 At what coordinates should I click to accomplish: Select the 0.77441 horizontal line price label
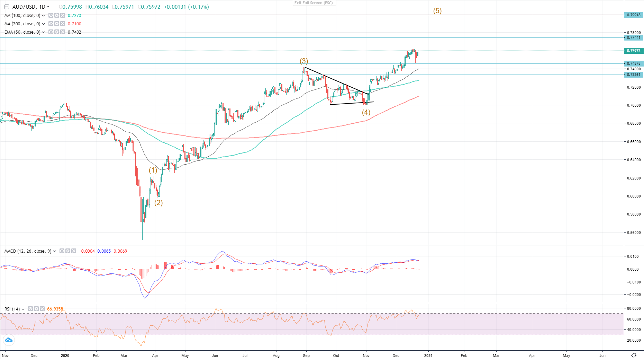pos(634,37)
